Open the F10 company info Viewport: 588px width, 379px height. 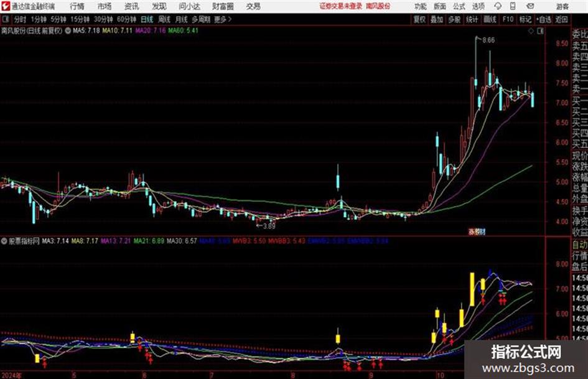pos(508,19)
